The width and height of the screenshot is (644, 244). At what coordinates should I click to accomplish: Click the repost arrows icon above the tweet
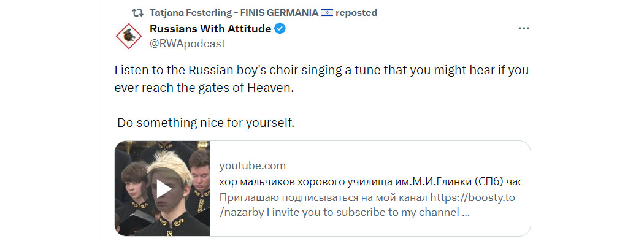137,13
